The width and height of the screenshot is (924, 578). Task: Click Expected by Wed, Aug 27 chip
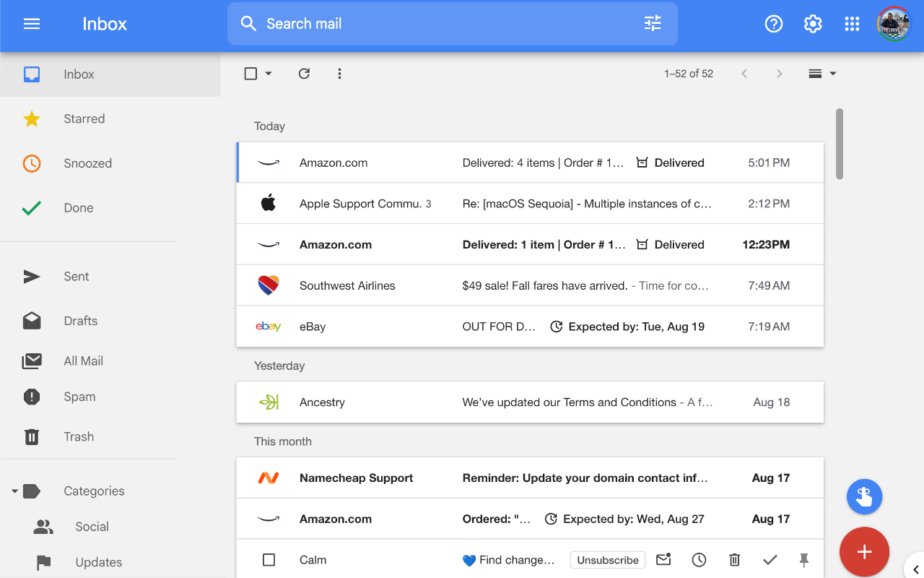tap(624, 519)
